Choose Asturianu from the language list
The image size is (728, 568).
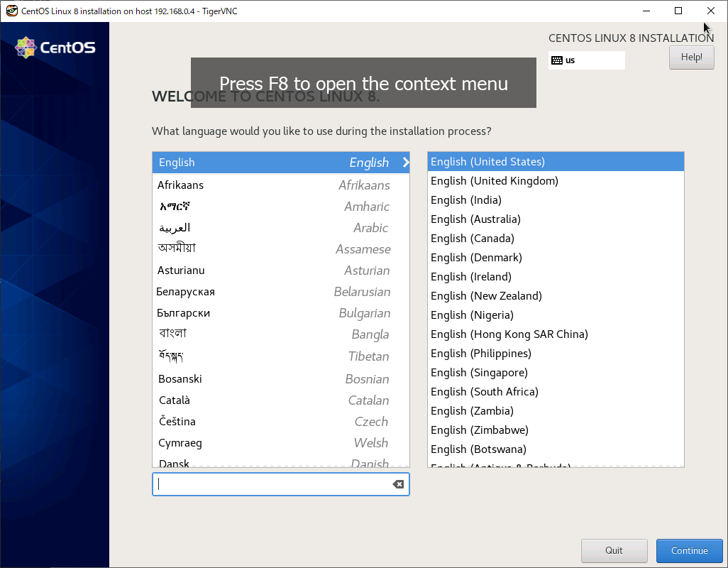[x=280, y=271]
